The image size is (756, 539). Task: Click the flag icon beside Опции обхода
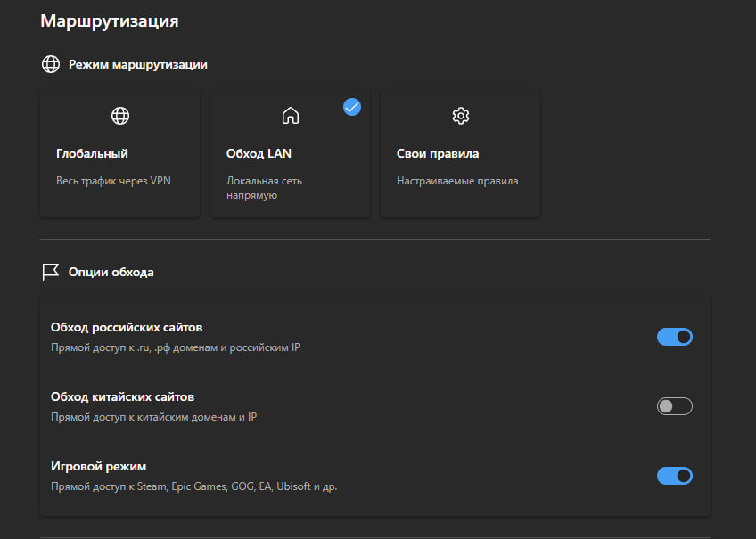pos(50,272)
